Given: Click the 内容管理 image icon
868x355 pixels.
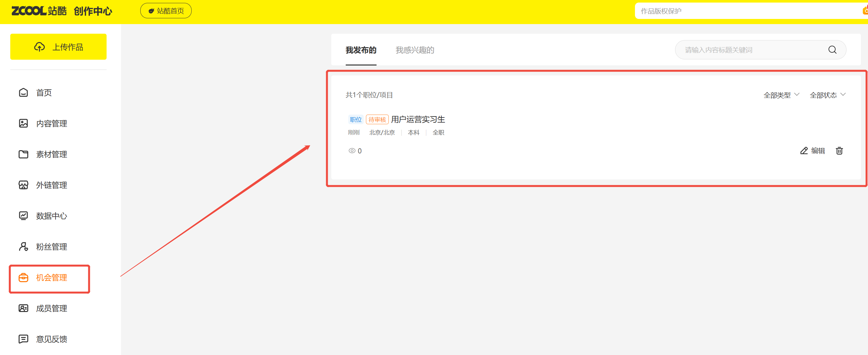Looking at the screenshot, I should tap(23, 123).
